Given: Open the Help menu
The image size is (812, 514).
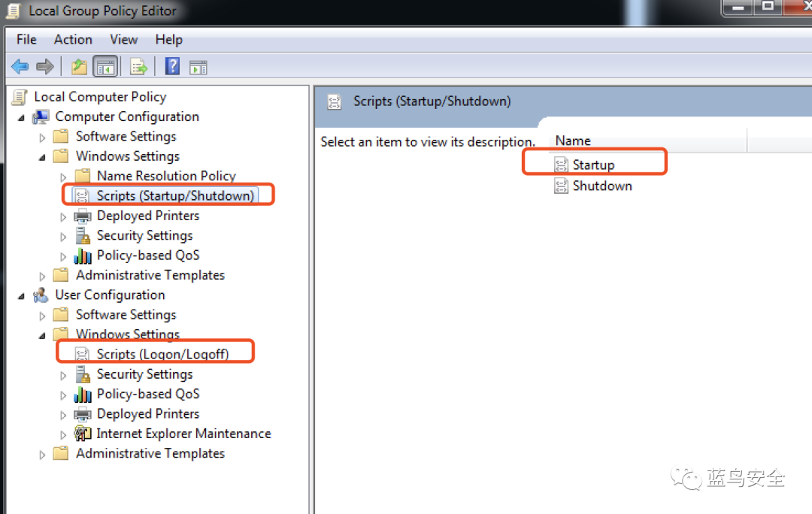Looking at the screenshot, I should click(169, 39).
